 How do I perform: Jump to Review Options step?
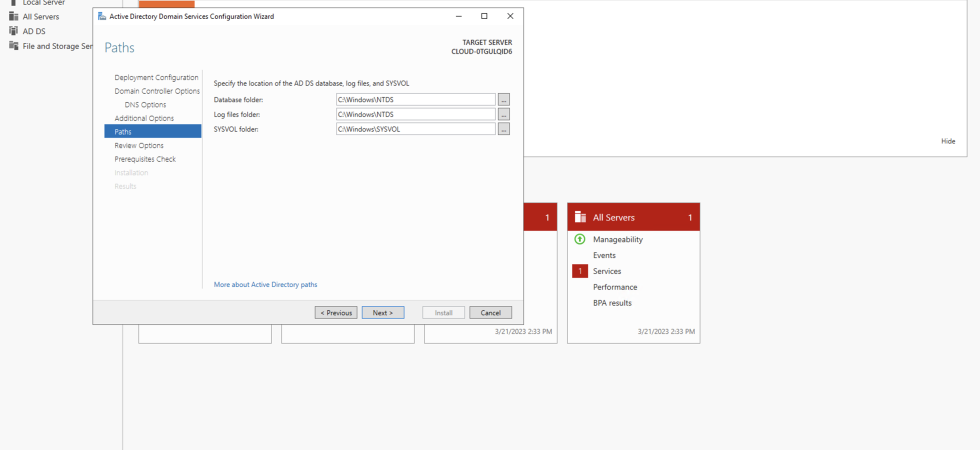point(139,146)
